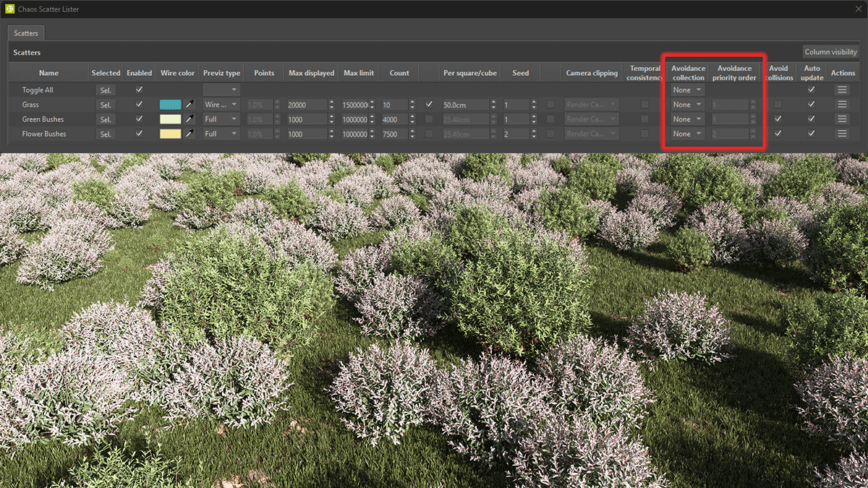Open Previz type dropdown for Green Bushes
Screen dimensions: 868x488
tap(222, 119)
